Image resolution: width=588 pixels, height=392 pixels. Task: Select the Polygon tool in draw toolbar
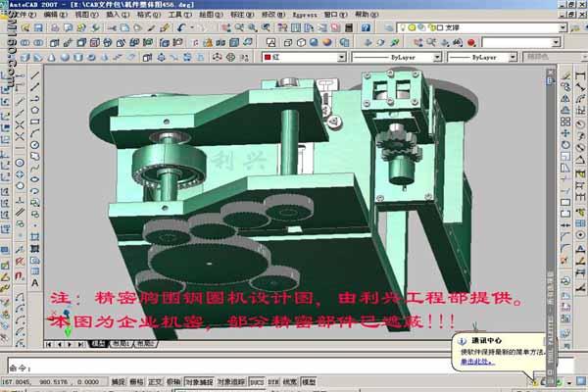point(35,110)
